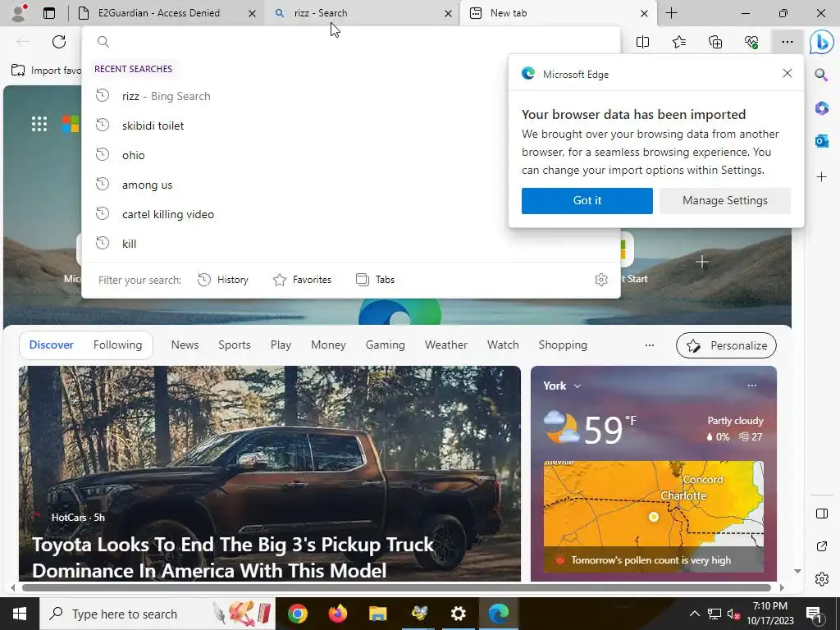
Task: Open Windows Settings gear on taskbar
Action: click(458, 614)
